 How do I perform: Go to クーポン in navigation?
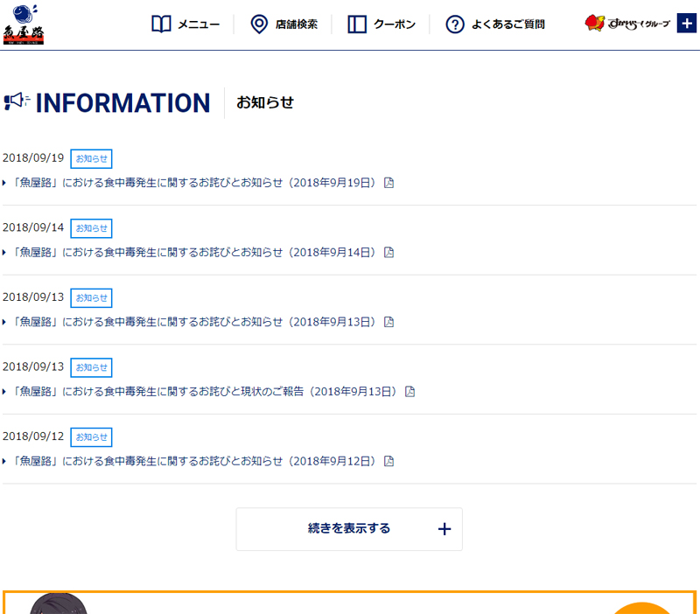click(395, 24)
